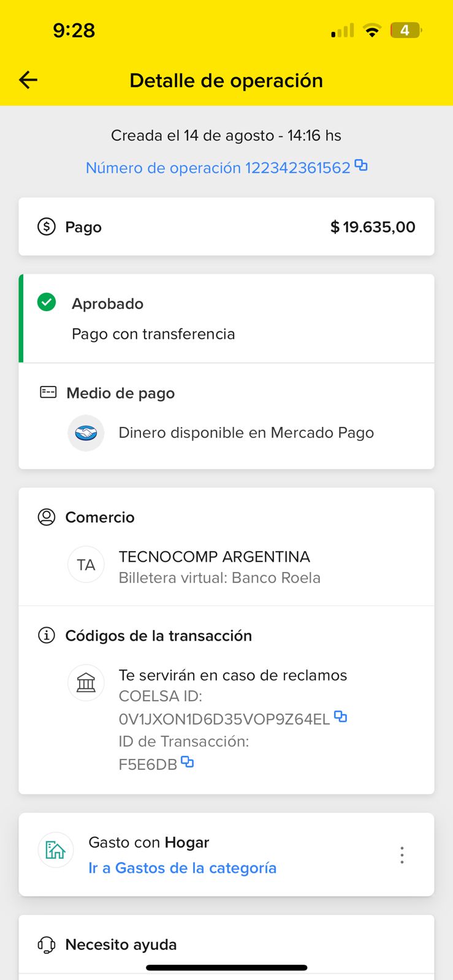Tap the battery indicator in status bar
Screen dimensions: 453x980
pos(405,30)
